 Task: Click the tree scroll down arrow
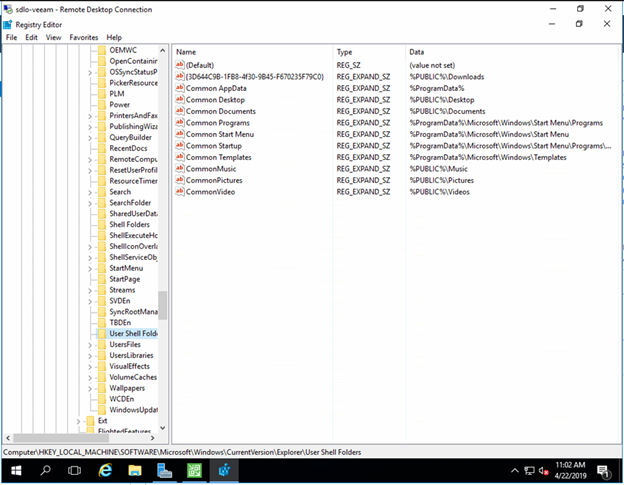(x=162, y=428)
